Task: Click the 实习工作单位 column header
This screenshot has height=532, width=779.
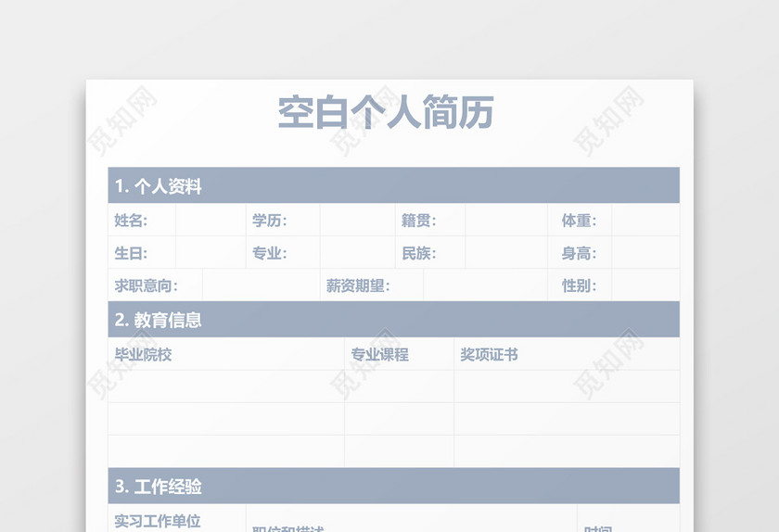Action: 177,518
